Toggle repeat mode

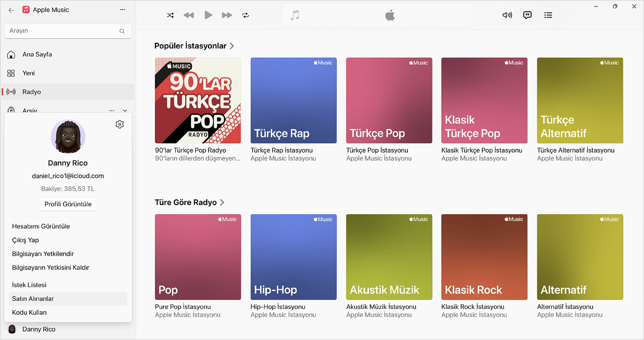pyautogui.click(x=246, y=15)
